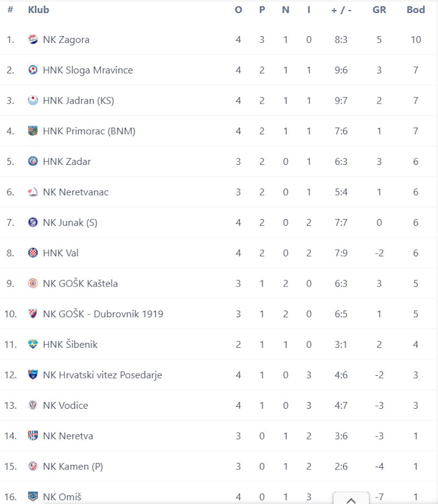Click the scroll-to-top chevron button
The height and width of the screenshot is (504, 438).
tap(351, 499)
